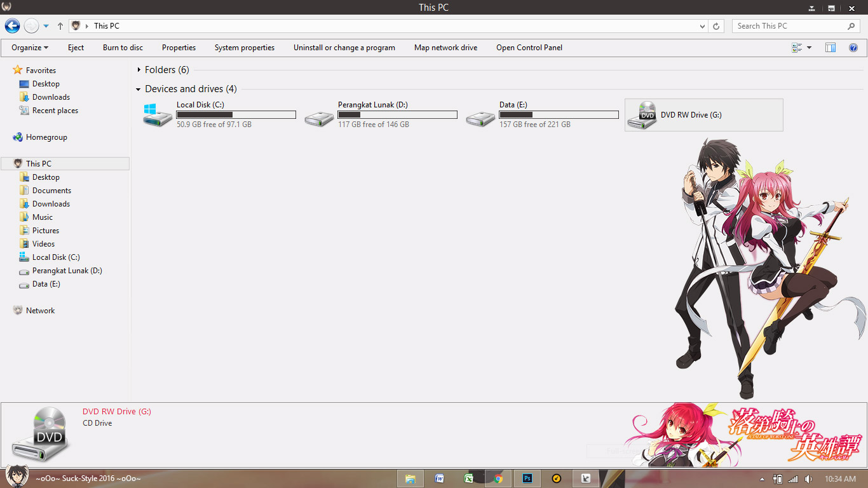Open Perangkat Lunak (D:) in the navigation pane
Screen dimensions: 868x488
[x=67, y=271]
